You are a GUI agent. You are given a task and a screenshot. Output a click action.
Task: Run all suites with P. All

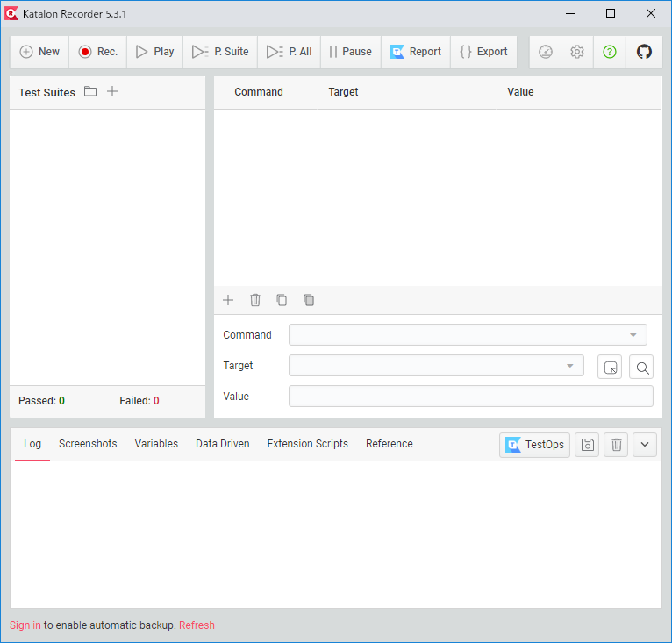pos(290,52)
